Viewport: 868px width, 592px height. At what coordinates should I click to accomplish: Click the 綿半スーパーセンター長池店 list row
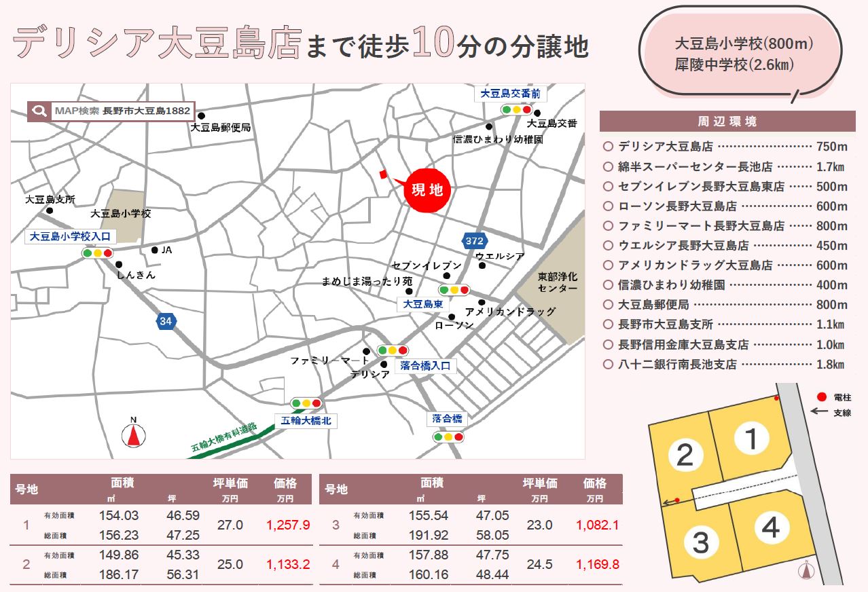tap(725, 166)
